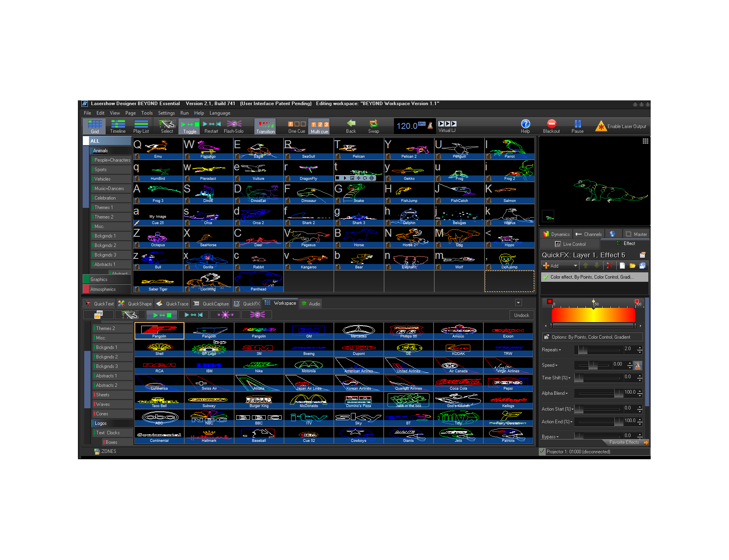
Task: Click the BPM metronome tap icon
Action: (430, 125)
